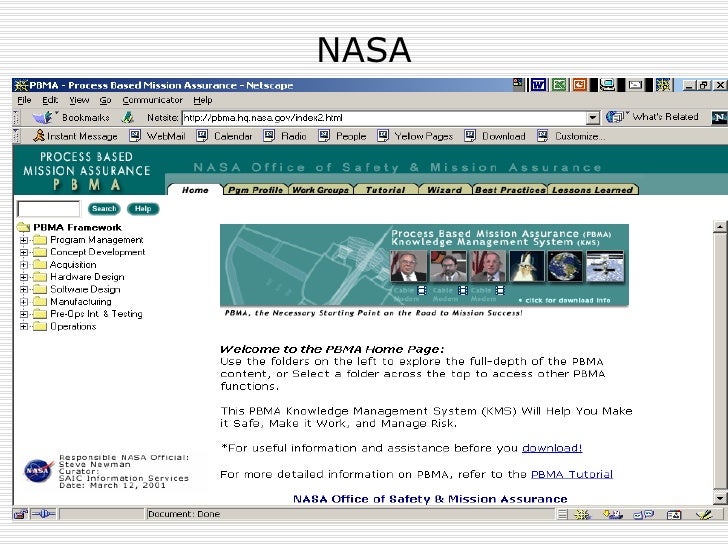Expand the Concept Development folder
Image resolution: width=728 pixels, height=546 pixels.
click(x=24, y=252)
